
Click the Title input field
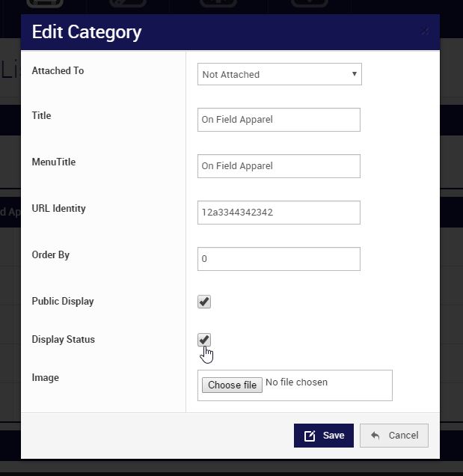[279, 120]
